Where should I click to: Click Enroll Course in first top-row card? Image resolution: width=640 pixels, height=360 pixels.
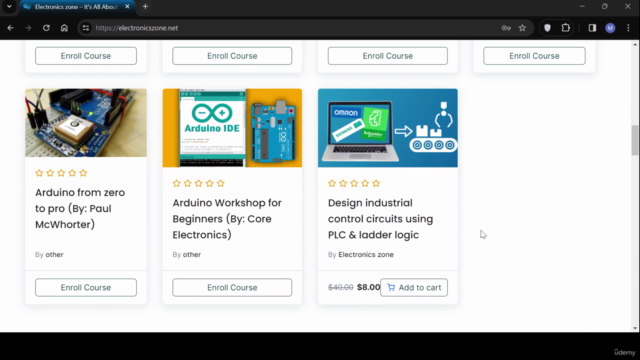(x=86, y=56)
